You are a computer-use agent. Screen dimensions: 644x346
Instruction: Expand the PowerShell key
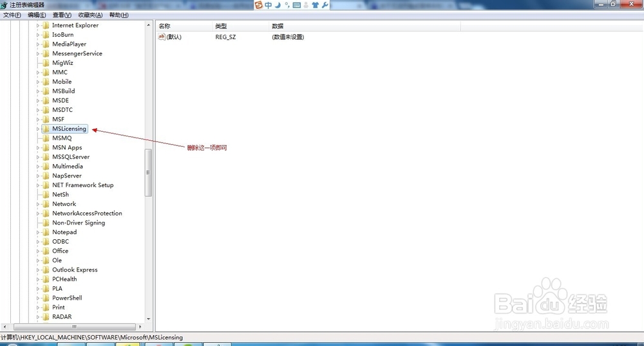38,298
